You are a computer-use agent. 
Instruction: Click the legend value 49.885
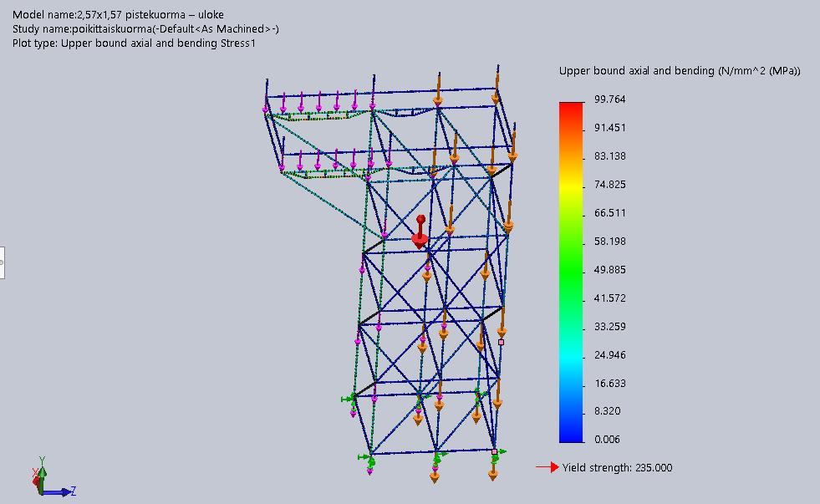point(609,269)
